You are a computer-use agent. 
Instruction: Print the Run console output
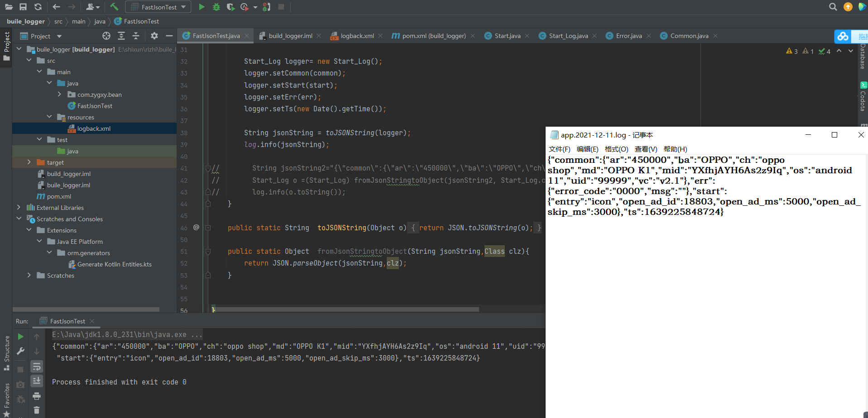[x=37, y=396]
